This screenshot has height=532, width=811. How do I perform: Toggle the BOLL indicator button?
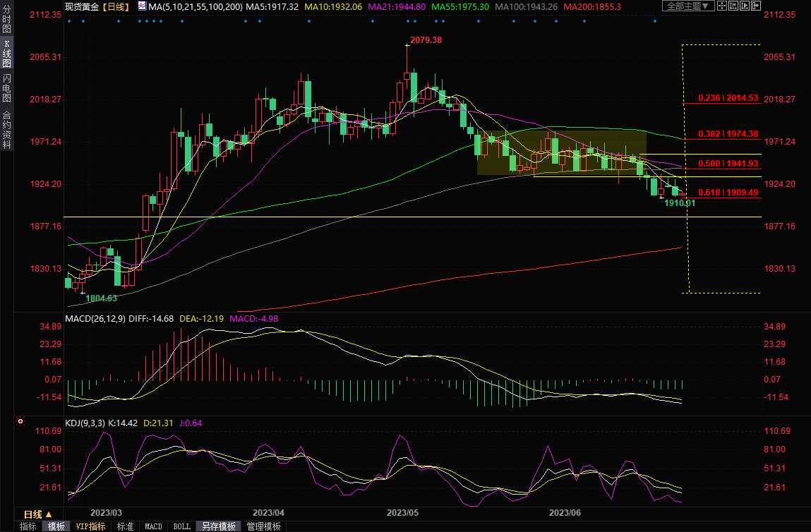pyautogui.click(x=181, y=526)
